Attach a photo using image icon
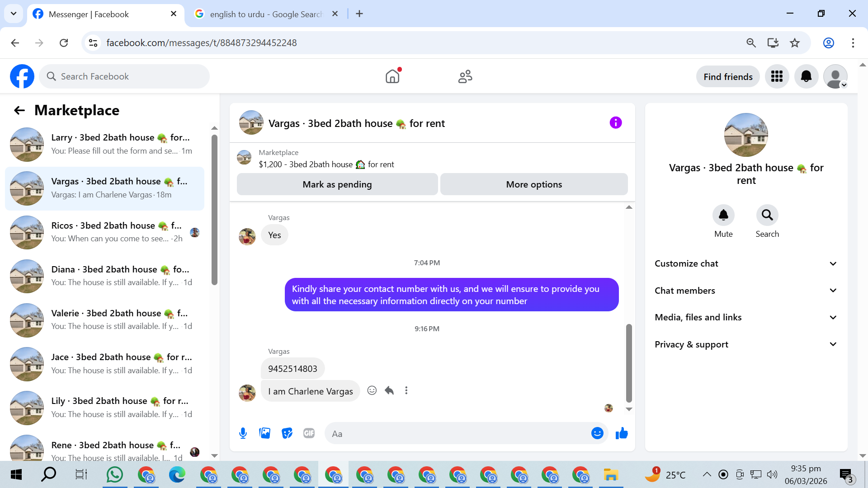This screenshot has width=868, height=488. click(264, 433)
